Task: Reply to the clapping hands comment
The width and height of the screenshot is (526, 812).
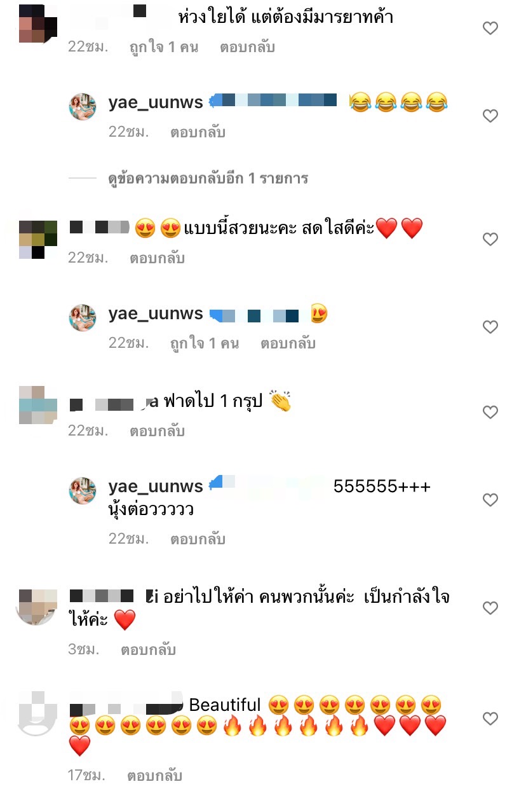Action: pyautogui.click(x=157, y=431)
